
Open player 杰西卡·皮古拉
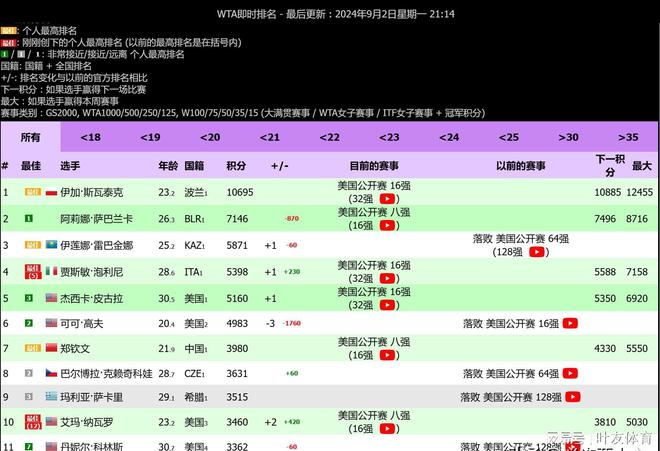coord(92,299)
